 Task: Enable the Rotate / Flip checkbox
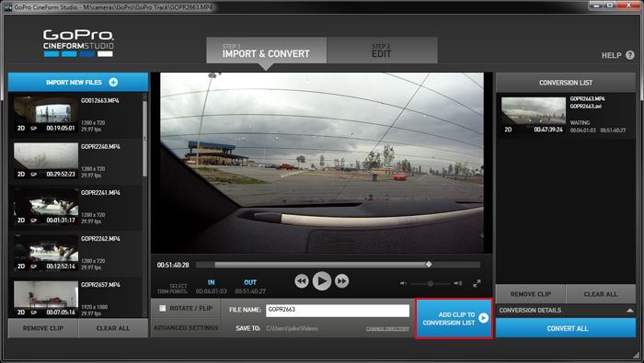pos(163,308)
